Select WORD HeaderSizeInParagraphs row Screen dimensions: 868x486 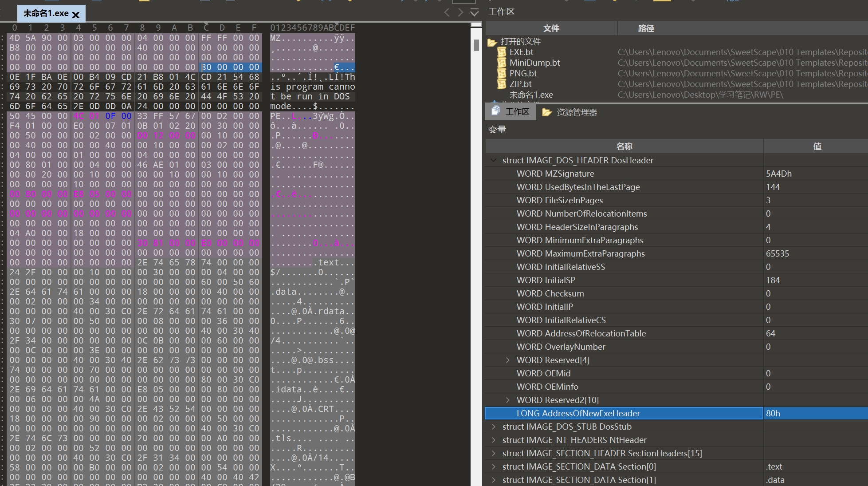[x=676, y=227]
